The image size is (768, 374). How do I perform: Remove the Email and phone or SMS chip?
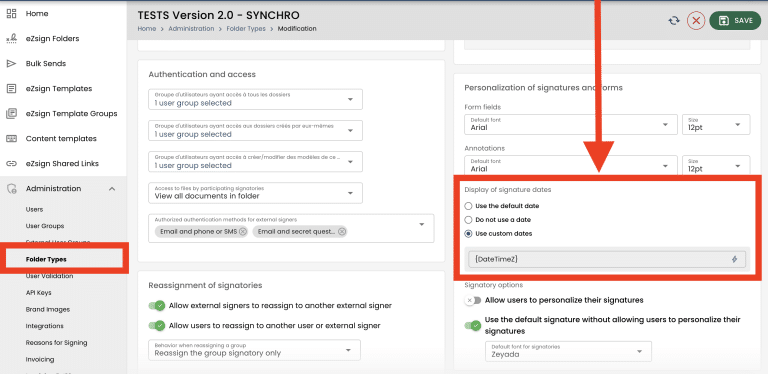(x=242, y=232)
